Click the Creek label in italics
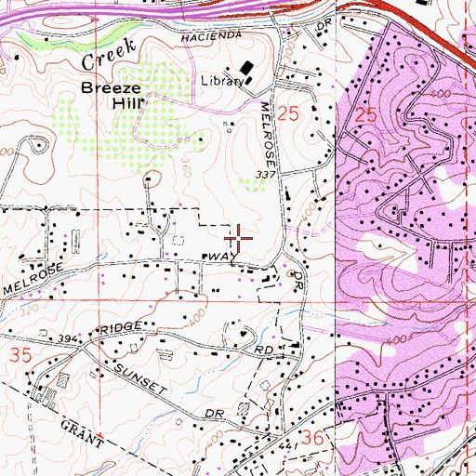The image size is (476, 476). [109, 54]
